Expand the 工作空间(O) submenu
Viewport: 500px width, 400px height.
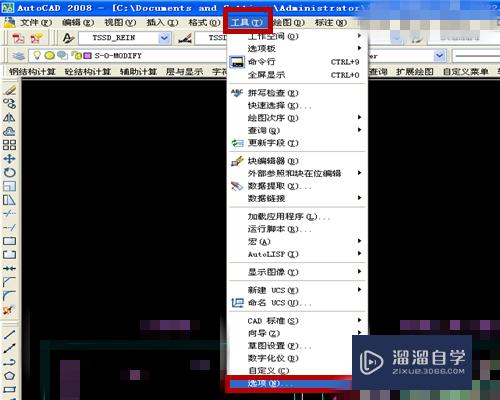(x=298, y=36)
